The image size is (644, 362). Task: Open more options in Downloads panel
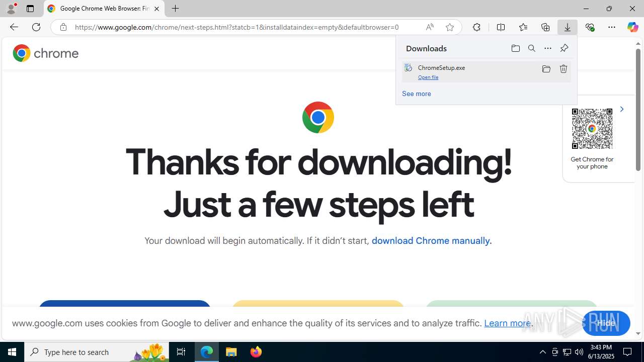pos(548,48)
